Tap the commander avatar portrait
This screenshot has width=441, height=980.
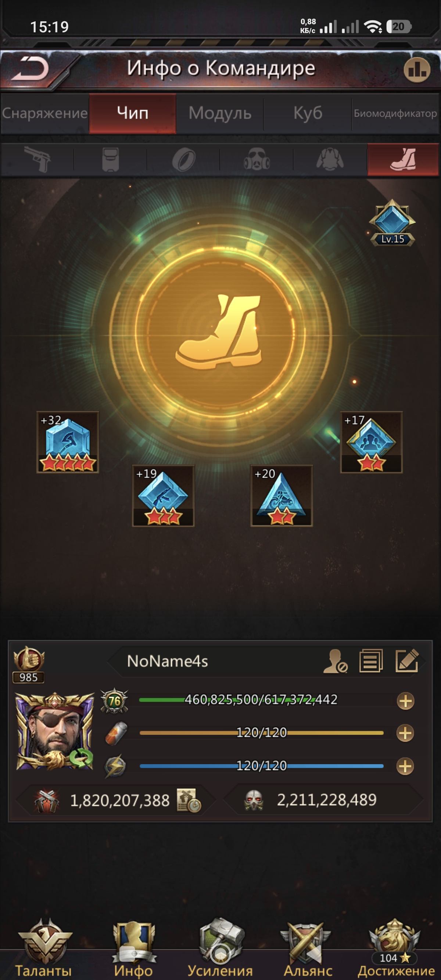pyautogui.click(x=55, y=731)
